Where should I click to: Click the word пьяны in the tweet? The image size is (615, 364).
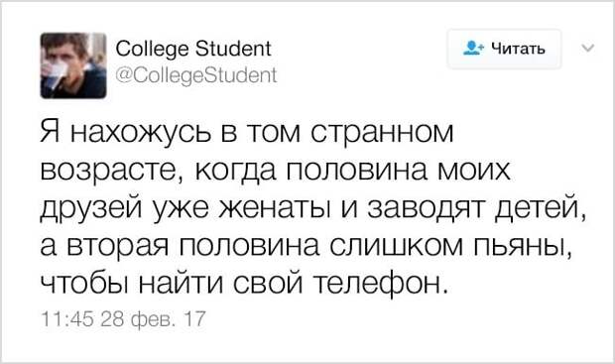pos(521,247)
